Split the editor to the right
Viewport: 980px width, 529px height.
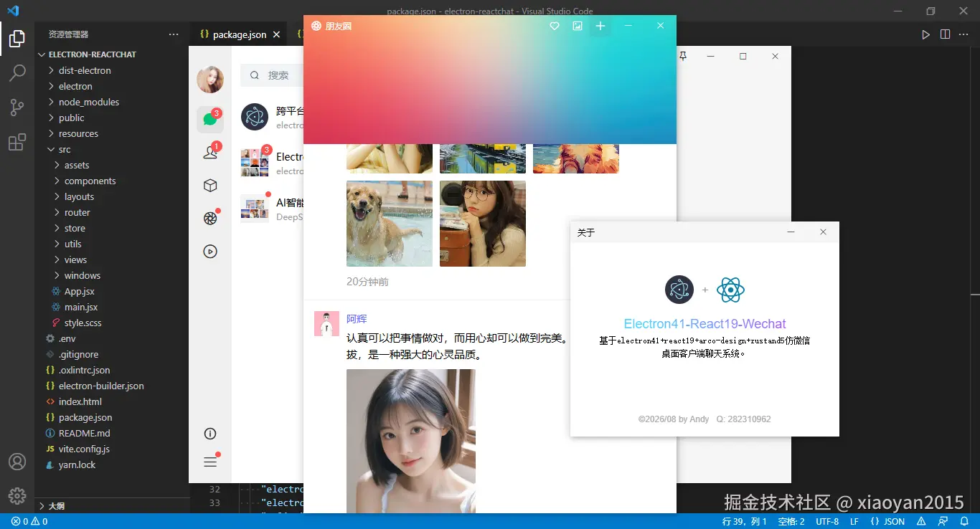(945, 34)
